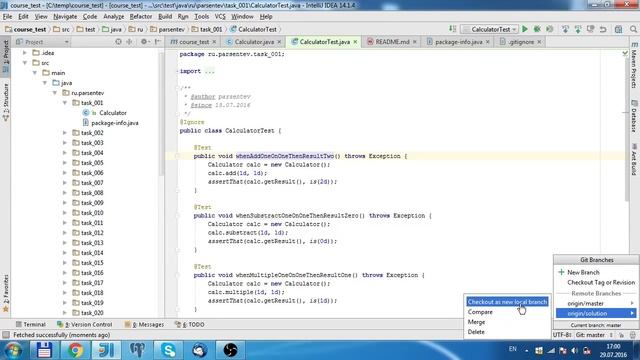The height and width of the screenshot is (360, 640).
Task: Open the CalculatorTest run configuration dropdown
Action: tap(489, 29)
